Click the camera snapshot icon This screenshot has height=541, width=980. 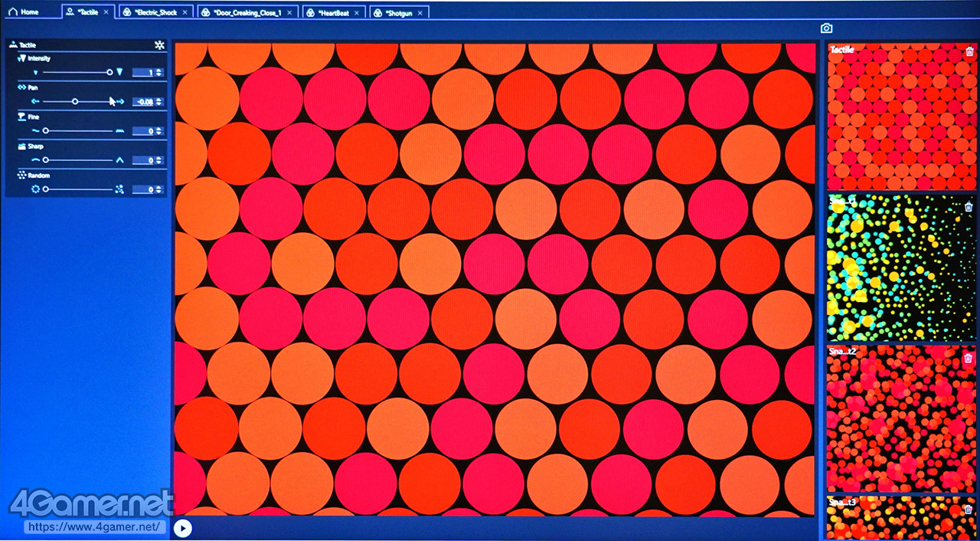click(826, 28)
